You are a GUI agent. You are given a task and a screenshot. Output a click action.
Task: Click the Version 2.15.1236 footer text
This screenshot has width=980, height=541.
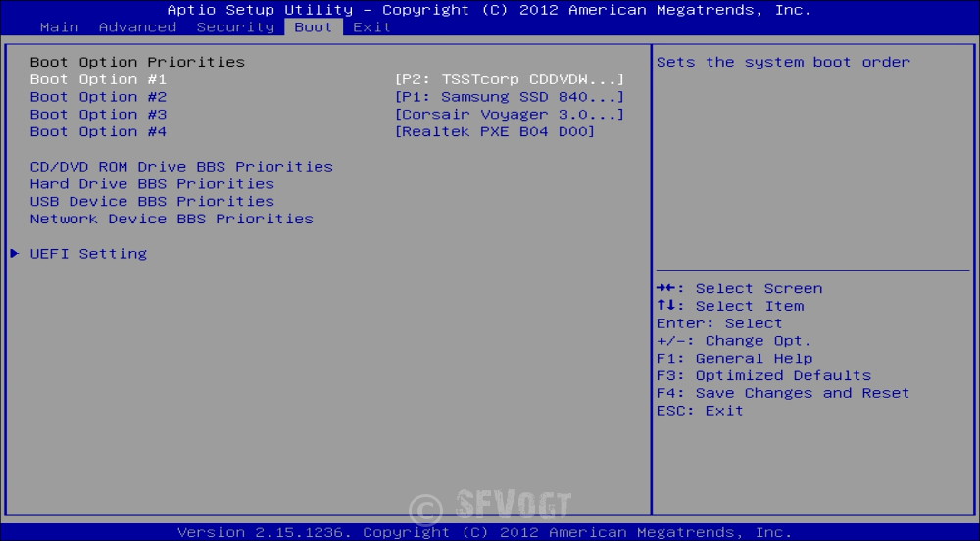[485, 532]
